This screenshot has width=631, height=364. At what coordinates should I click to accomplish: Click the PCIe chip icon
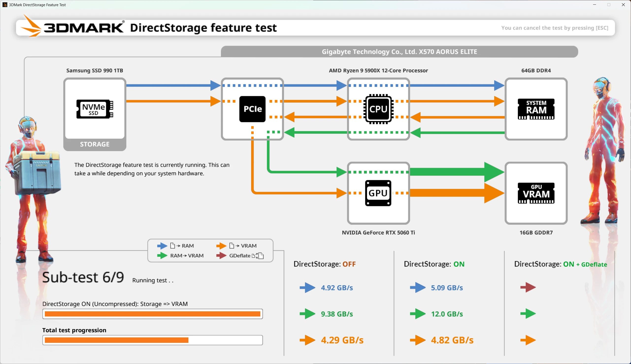click(x=252, y=109)
